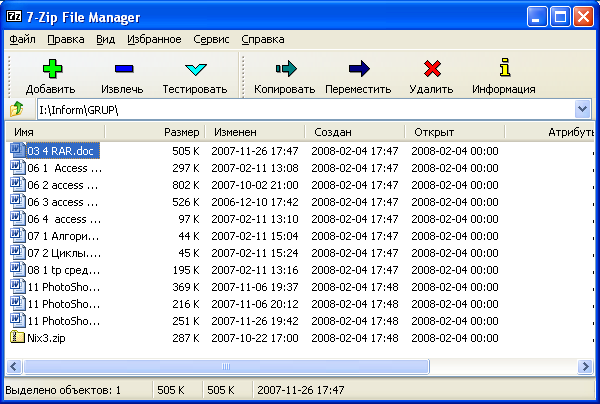Click the red X Удалить icon
Image resolution: width=600 pixels, height=404 pixels.
click(432, 69)
